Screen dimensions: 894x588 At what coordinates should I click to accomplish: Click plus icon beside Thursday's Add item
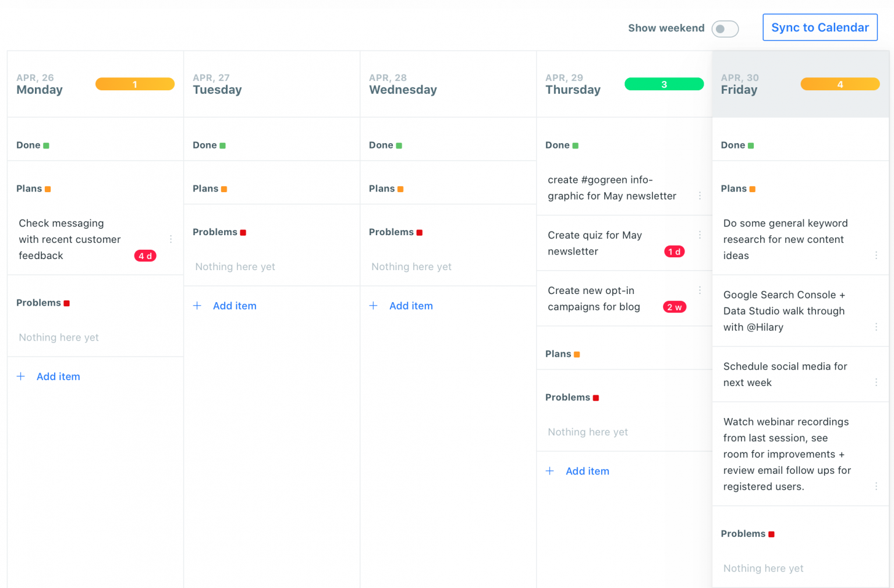[550, 470]
